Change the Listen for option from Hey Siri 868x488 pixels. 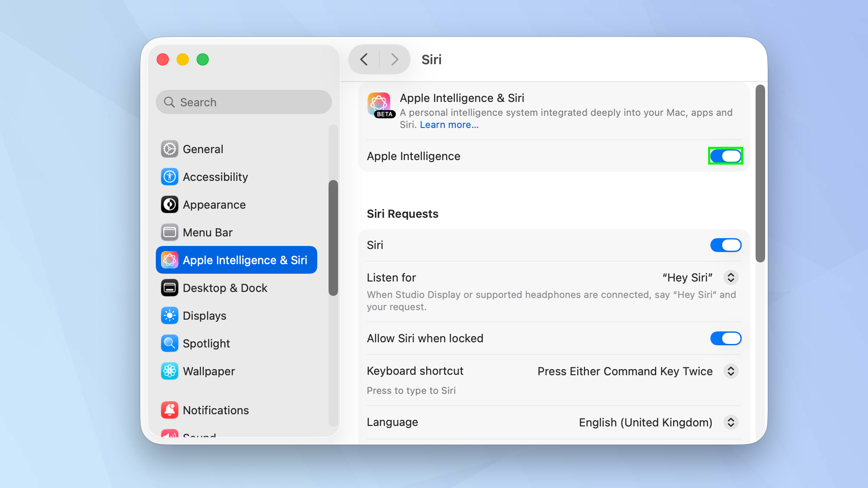(731, 277)
